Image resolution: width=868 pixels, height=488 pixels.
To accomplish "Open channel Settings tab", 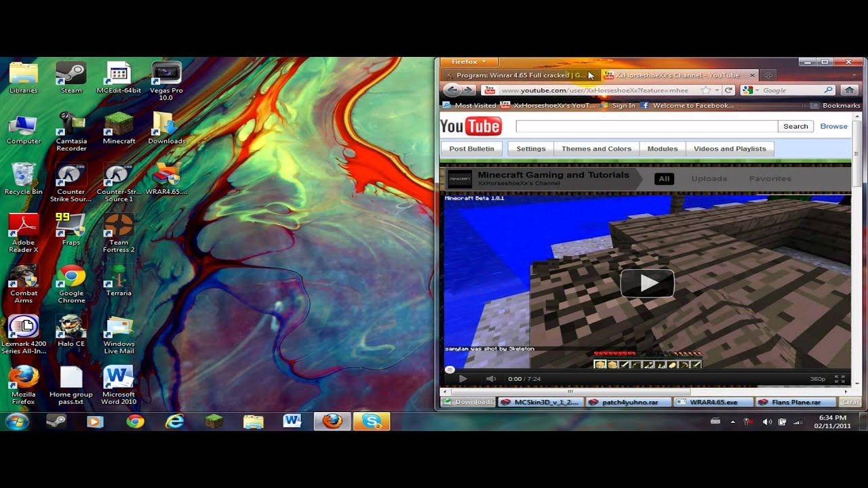I will point(531,148).
